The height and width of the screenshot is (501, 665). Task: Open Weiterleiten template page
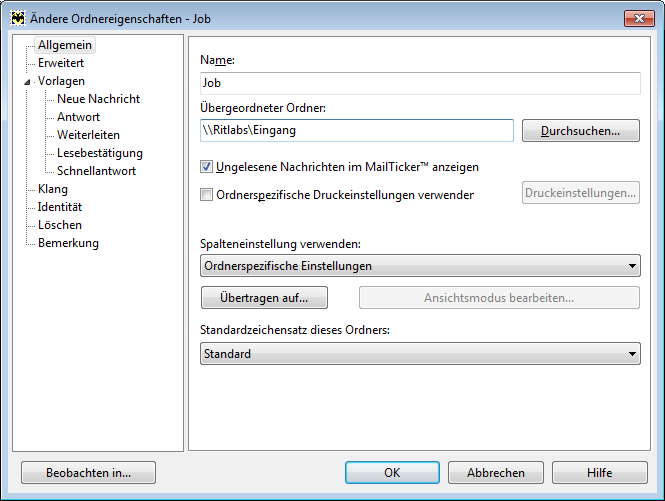[x=88, y=135]
